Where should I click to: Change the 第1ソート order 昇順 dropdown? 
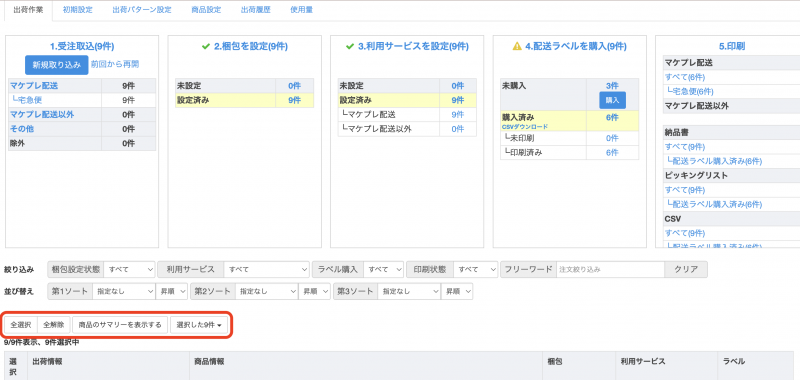pos(171,291)
